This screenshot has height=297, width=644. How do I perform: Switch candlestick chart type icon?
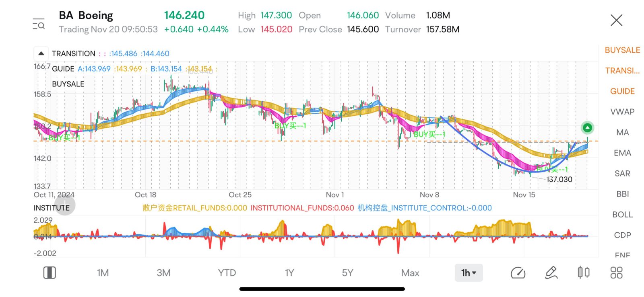tap(584, 272)
